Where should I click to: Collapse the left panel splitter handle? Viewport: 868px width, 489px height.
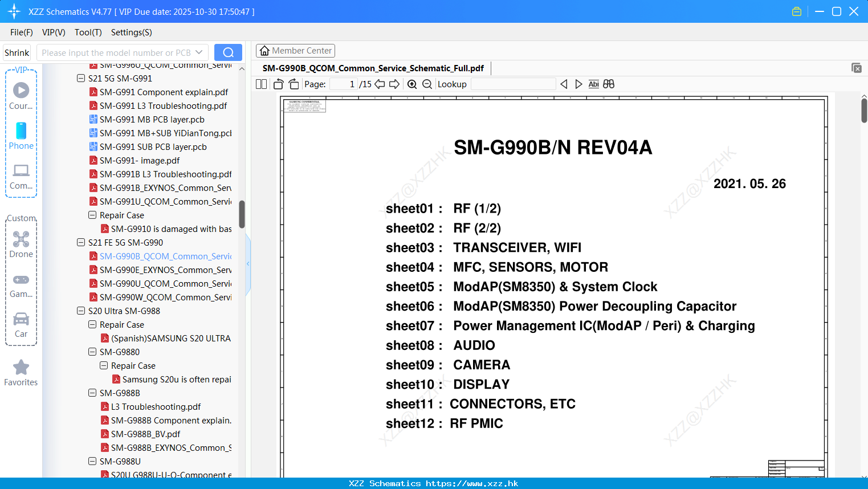pyautogui.click(x=248, y=264)
